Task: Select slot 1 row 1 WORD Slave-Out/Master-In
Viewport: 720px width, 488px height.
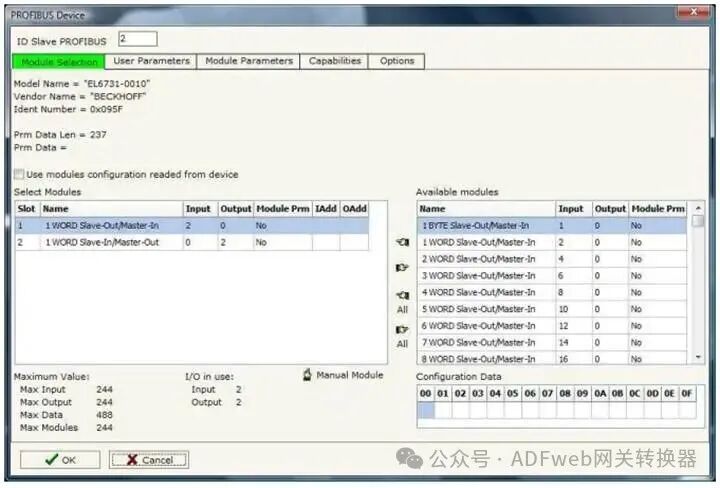Action: point(191,225)
